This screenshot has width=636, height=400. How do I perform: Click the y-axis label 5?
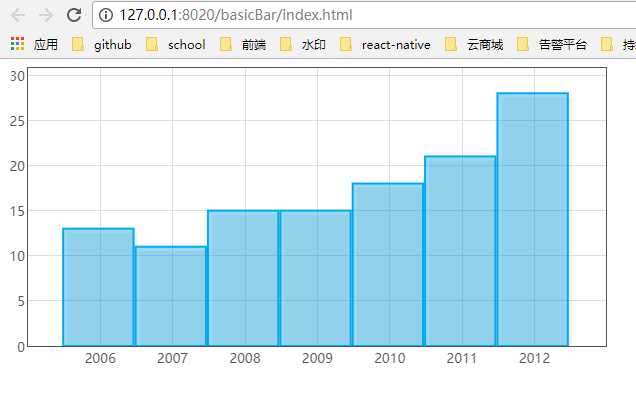pyautogui.click(x=21, y=301)
